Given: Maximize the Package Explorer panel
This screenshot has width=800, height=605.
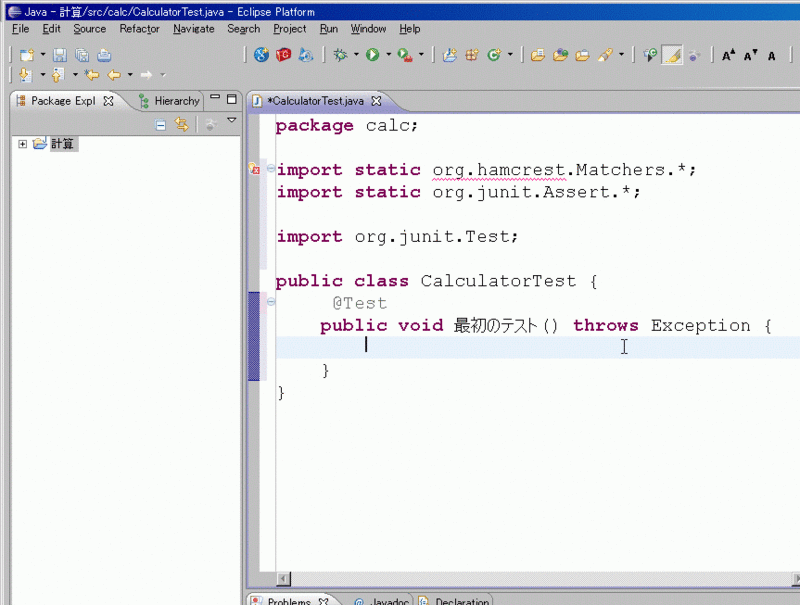Looking at the screenshot, I should 232,99.
